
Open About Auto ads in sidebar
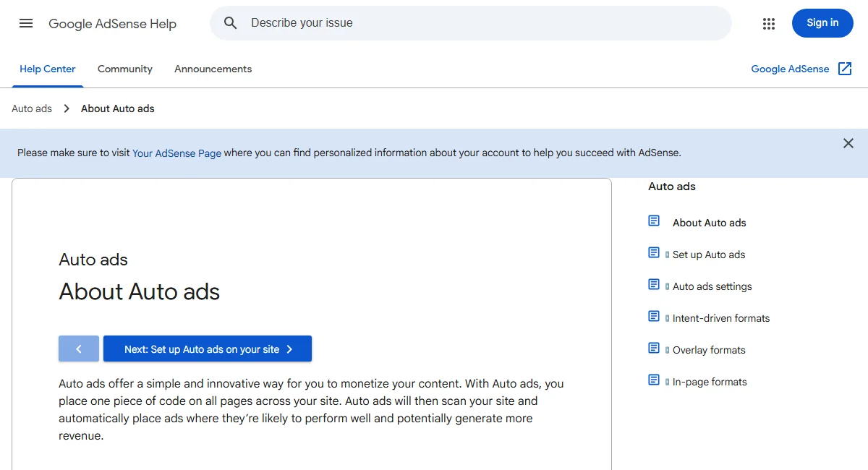(710, 223)
